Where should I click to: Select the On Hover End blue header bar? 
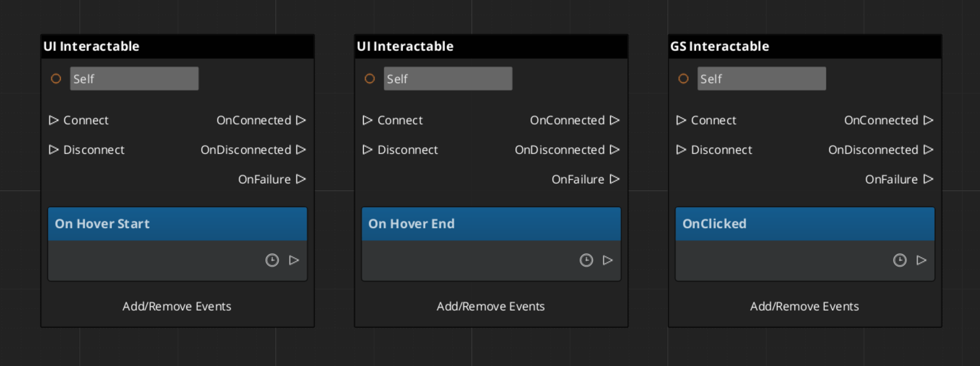coord(491,224)
